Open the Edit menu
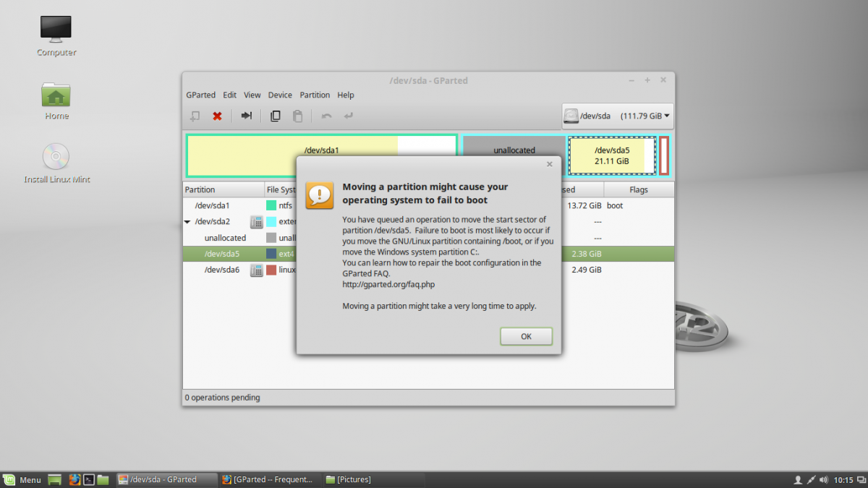868x488 pixels. coord(230,95)
